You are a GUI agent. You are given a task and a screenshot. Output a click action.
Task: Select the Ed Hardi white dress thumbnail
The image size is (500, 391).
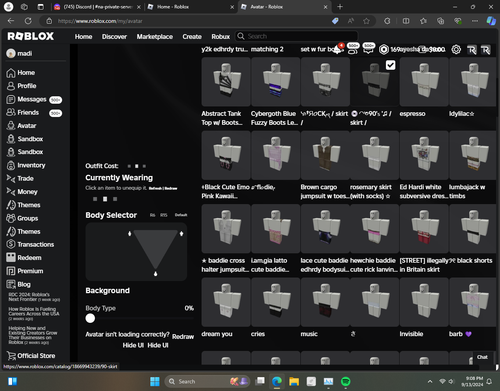coord(424,155)
